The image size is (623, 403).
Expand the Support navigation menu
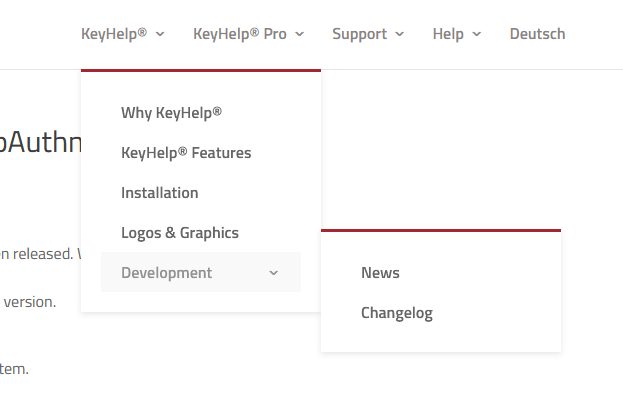tap(360, 34)
